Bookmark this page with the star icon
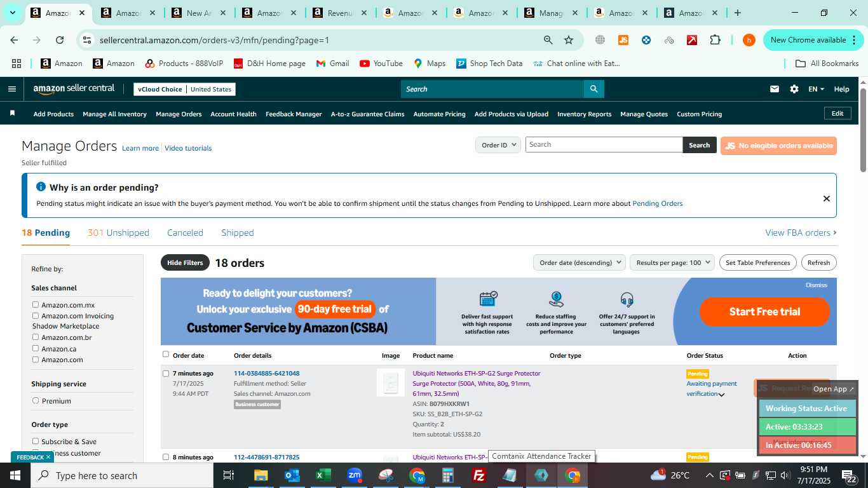Screen dimensions: 868x488 click(x=569, y=40)
